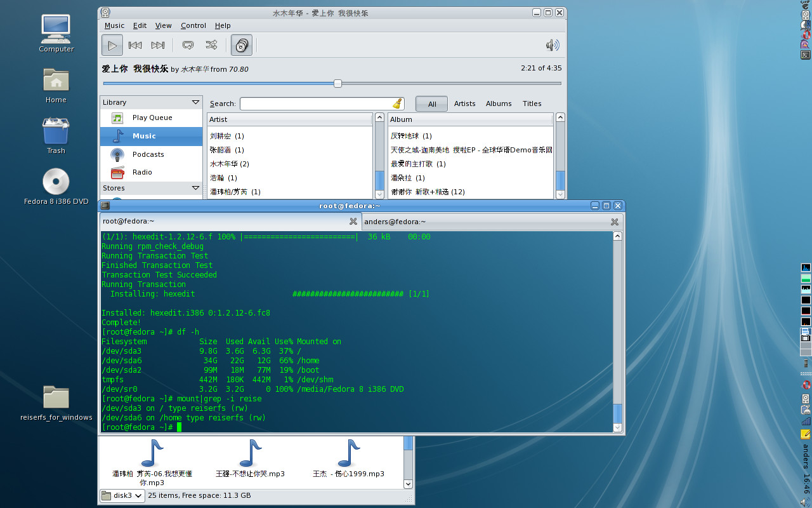Select file 王杰 - 伤心1999.mp3
Screen dimensions: 812x508
coord(348,460)
